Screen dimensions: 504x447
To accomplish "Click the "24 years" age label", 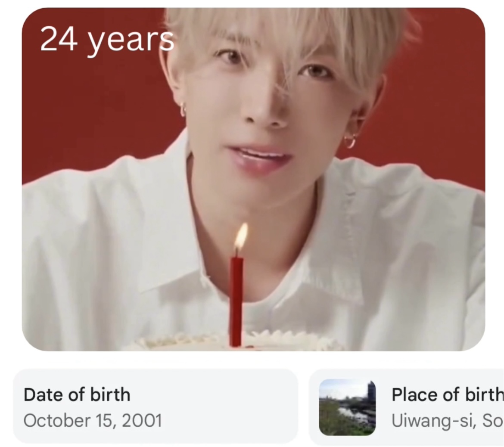I will pos(107,40).
